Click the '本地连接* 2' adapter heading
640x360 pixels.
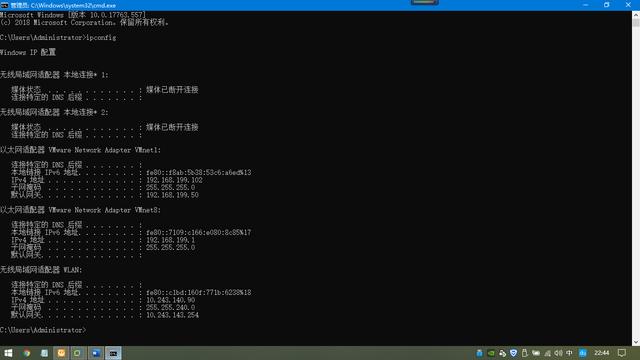[x=54, y=113]
